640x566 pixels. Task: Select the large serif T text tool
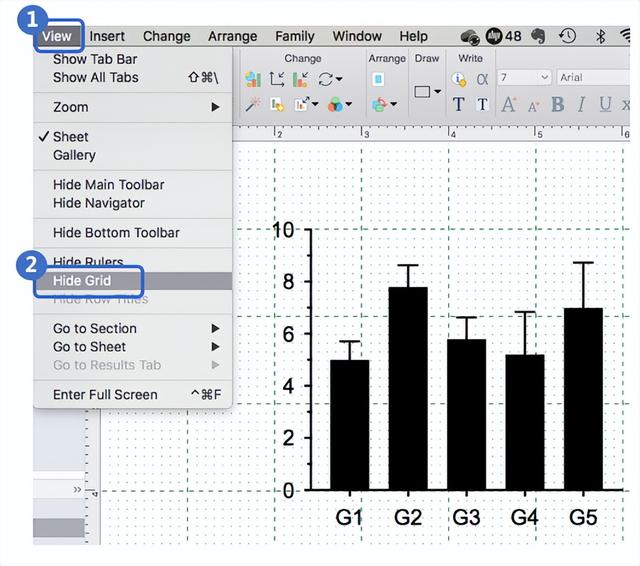(x=459, y=104)
